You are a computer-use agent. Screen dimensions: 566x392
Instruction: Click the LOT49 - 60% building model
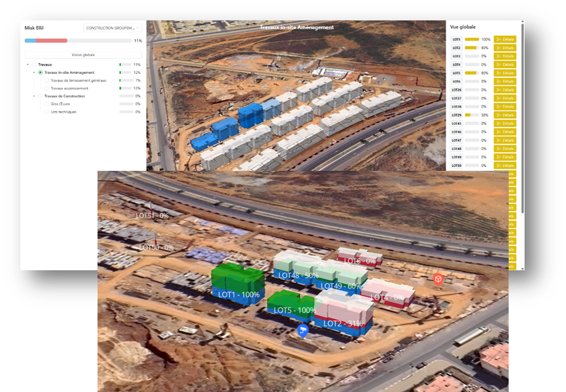[344, 275]
